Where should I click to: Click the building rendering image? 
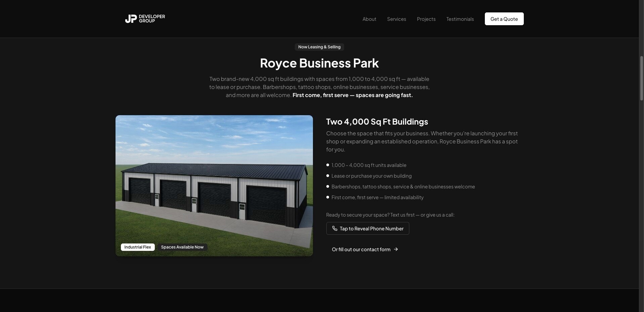point(214,186)
